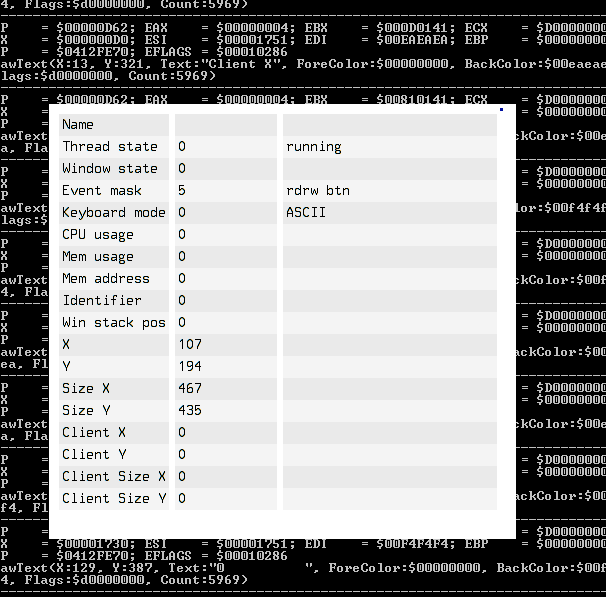Click the 'ASCII' keyboard mode description
This screenshot has width=606, height=597.
click(306, 213)
